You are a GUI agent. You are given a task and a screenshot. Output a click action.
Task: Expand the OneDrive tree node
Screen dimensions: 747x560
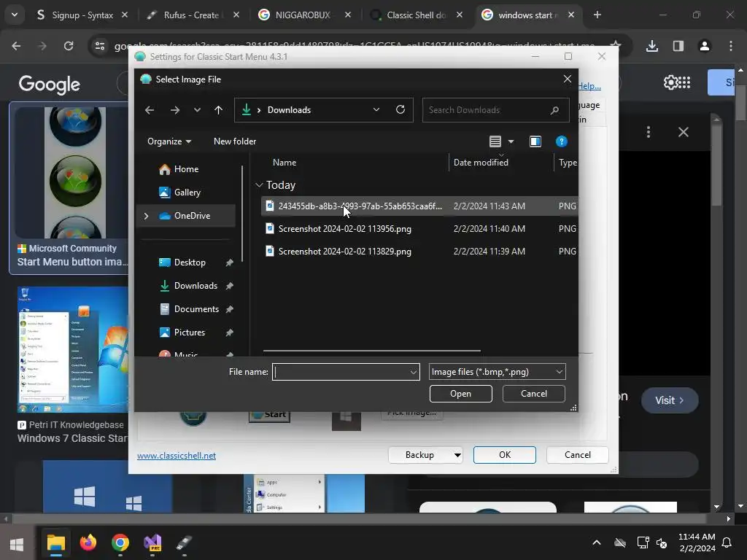click(x=146, y=216)
